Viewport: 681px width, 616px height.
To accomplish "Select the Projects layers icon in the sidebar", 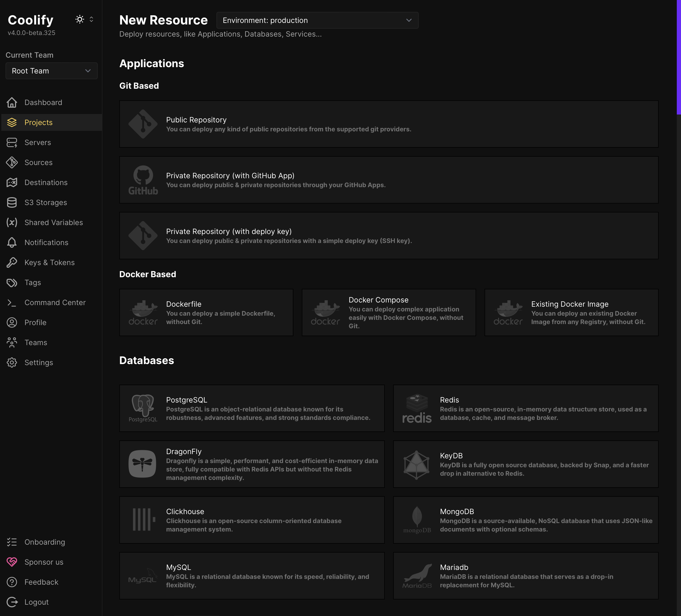I will 12,122.
